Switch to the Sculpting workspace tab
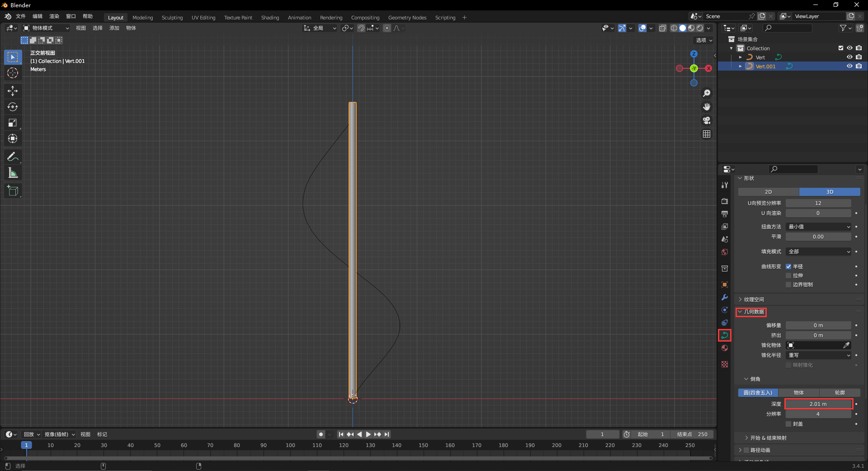This screenshot has height=471, width=868. coord(172,18)
